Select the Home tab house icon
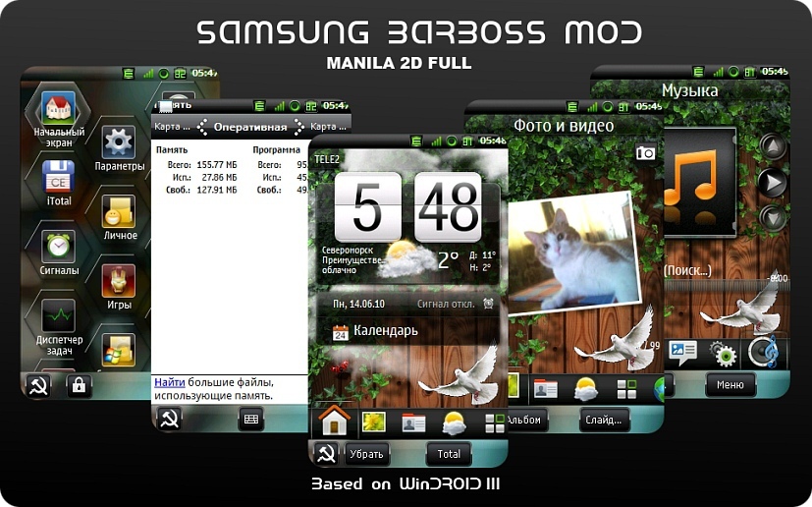The height and width of the screenshot is (507, 812). [334, 422]
